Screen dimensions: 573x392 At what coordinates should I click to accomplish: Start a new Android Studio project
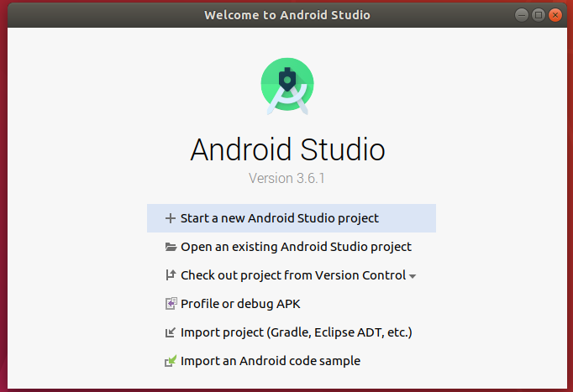click(292, 218)
